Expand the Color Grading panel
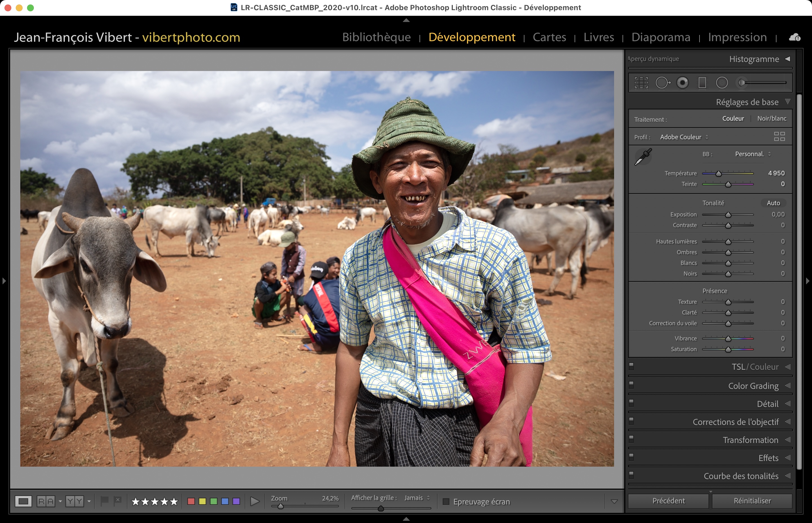The height and width of the screenshot is (523, 812). (x=753, y=386)
